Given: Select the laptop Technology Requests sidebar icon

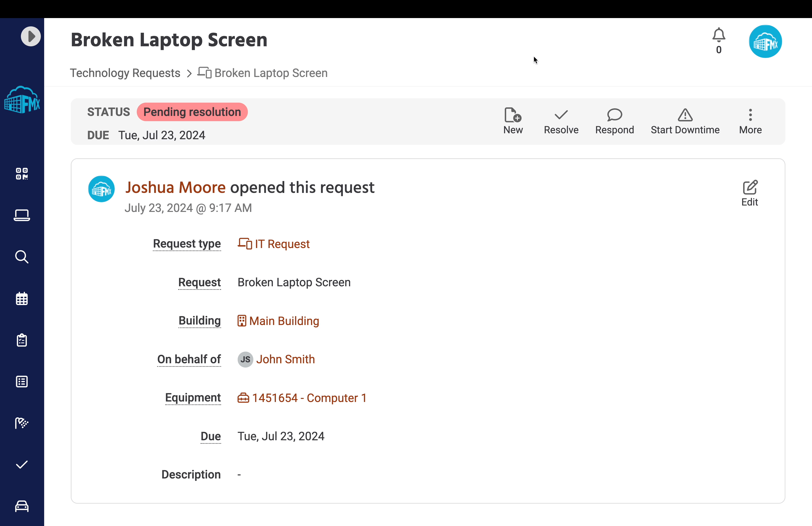Looking at the screenshot, I should coord(22,215).
